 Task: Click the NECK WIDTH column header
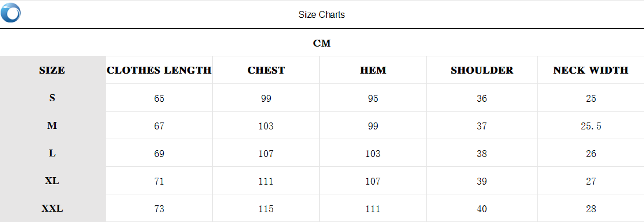591,70
